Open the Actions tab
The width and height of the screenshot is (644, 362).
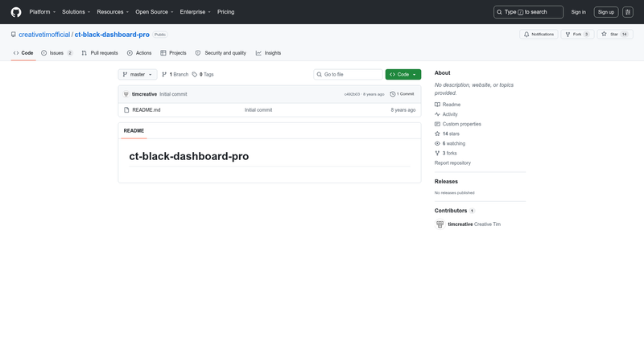[139, 53]
